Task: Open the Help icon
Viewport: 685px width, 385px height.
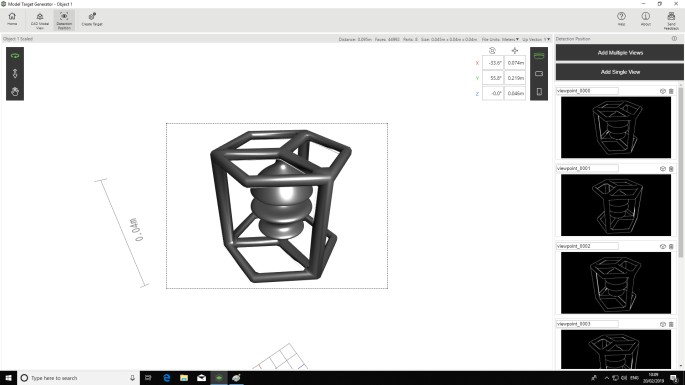Action: click(621, 19)
